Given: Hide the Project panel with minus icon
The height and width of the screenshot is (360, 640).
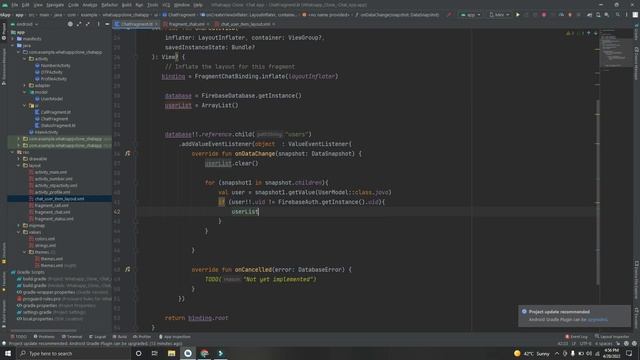Looking at the screenshot, I should click(107, 24).
